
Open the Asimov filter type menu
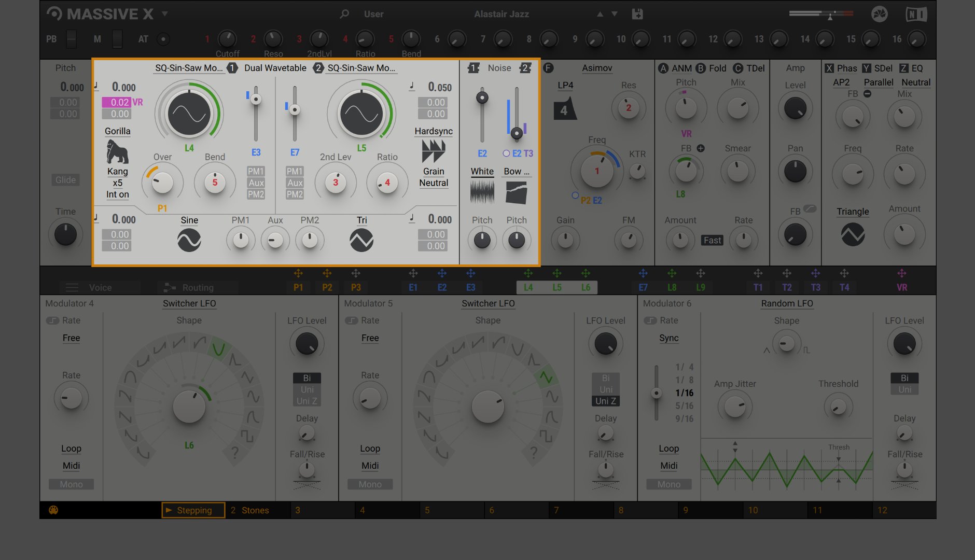[596, 68]
